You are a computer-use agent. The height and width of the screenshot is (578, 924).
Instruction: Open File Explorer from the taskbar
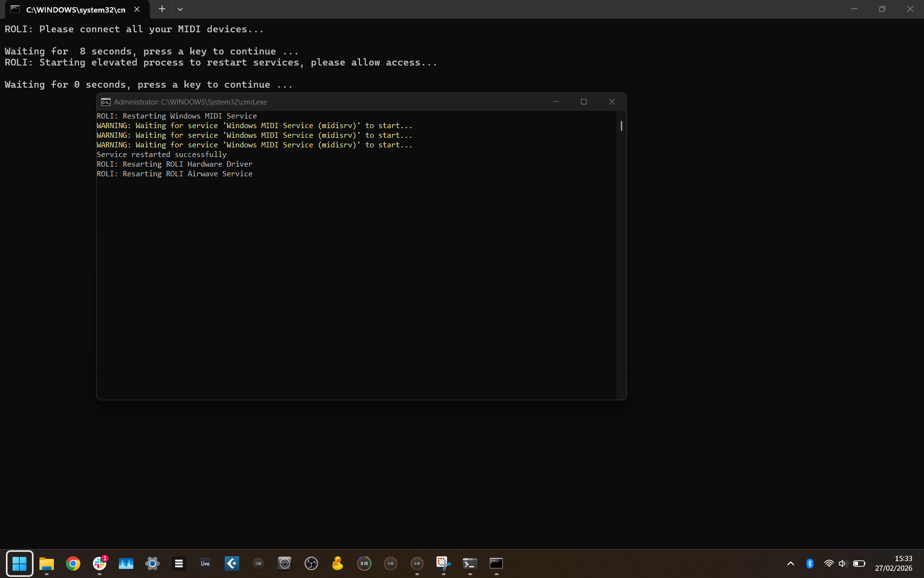click(x=47, y=563)
